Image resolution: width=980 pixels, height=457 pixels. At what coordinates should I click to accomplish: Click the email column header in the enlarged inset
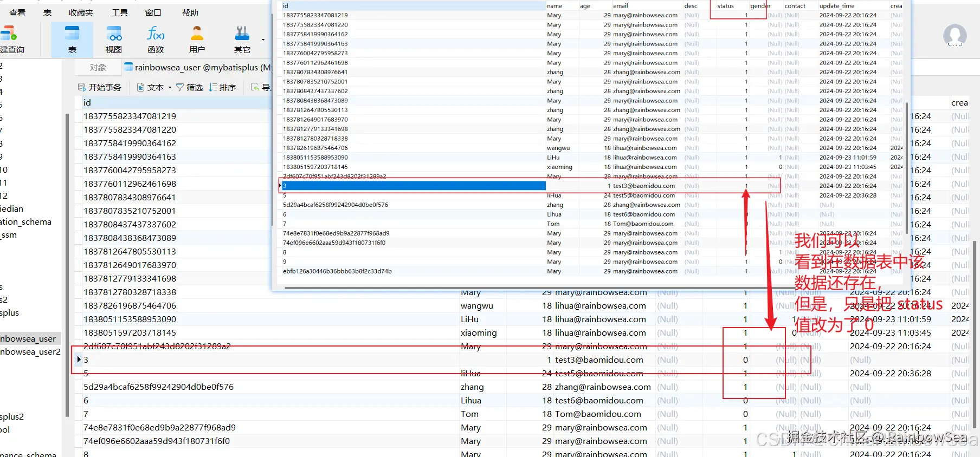(x=646, y=5)
